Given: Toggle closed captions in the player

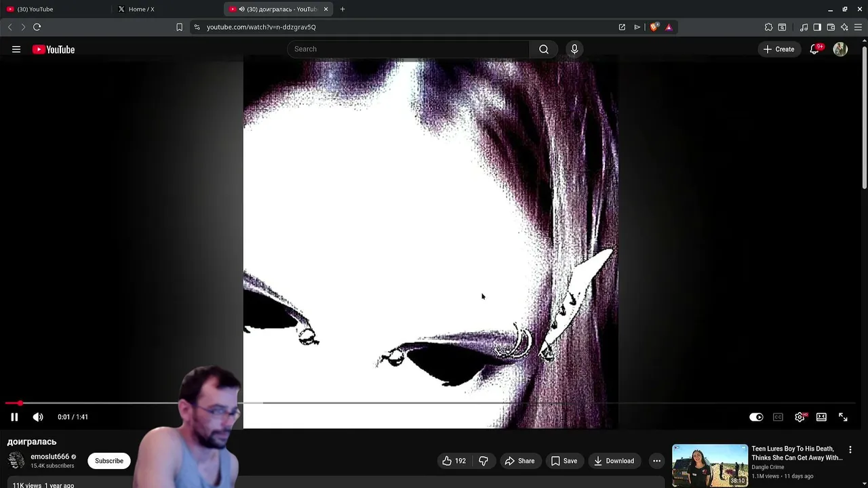Looking at the screenshot, I should click(778, 417).
